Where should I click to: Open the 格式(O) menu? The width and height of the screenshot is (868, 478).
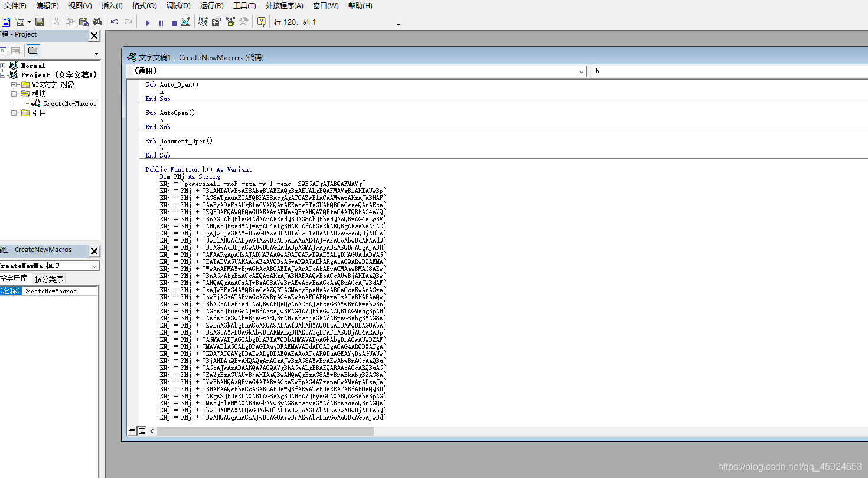(144, 6)
